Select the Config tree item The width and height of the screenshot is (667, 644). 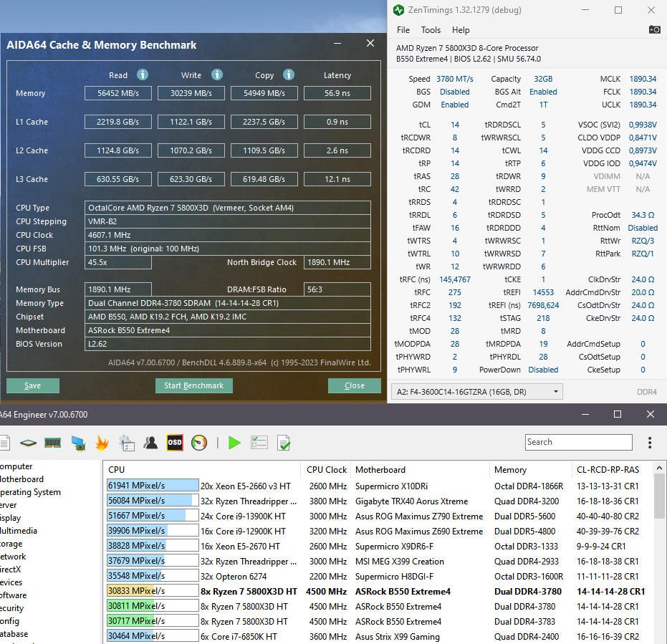click(x=9, y=621)
